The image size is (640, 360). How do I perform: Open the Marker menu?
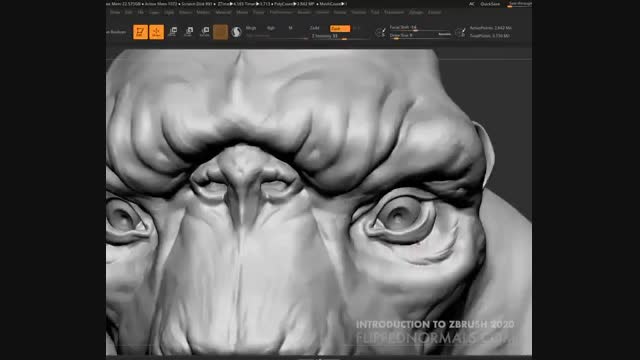coord(203,13)
